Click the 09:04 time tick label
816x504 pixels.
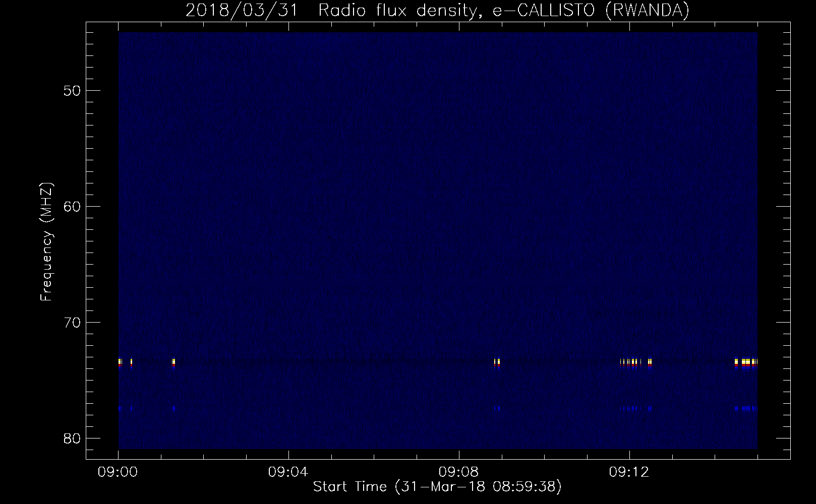click(289, 472)
